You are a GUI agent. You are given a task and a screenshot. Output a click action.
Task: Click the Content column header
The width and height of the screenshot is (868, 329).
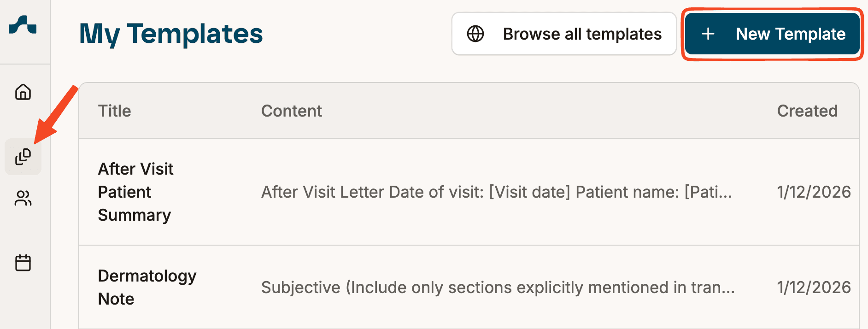pos(291,111)
